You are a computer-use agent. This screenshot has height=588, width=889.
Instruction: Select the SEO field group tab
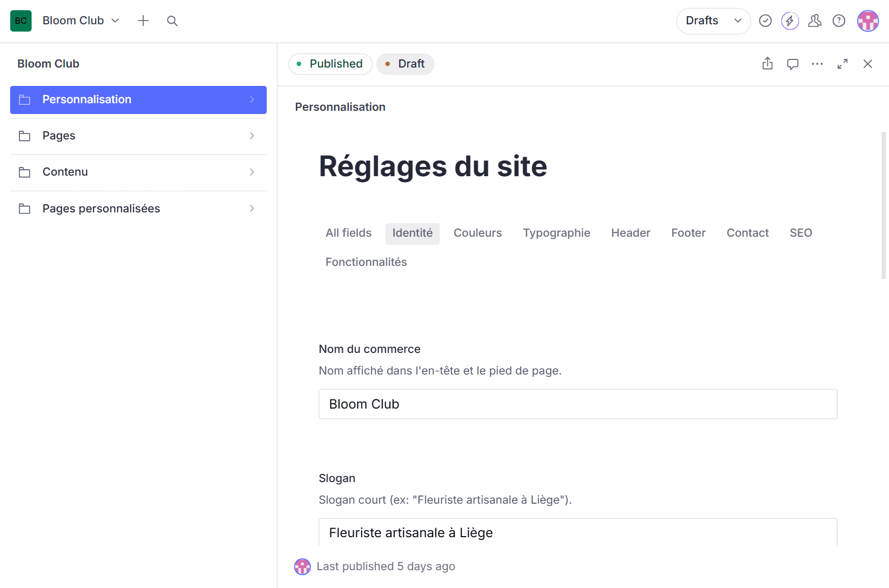(800, 233)
